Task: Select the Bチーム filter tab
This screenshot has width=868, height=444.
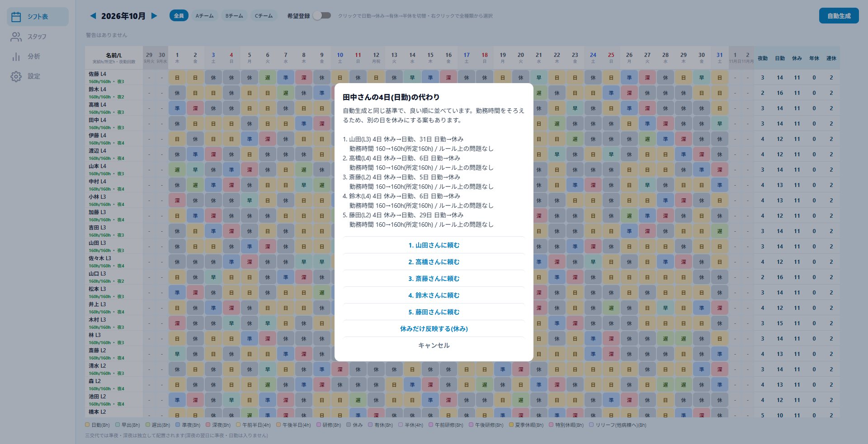Action: tap(234, 16)
